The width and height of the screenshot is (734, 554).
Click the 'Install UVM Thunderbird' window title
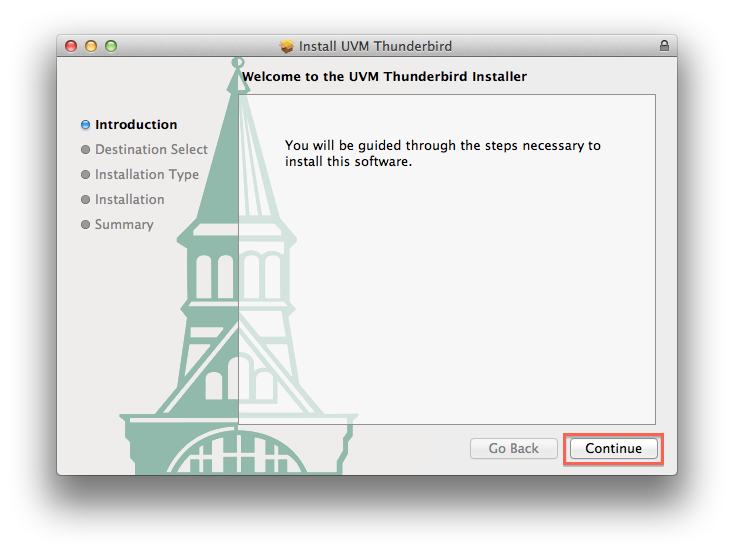coord(375,46)
